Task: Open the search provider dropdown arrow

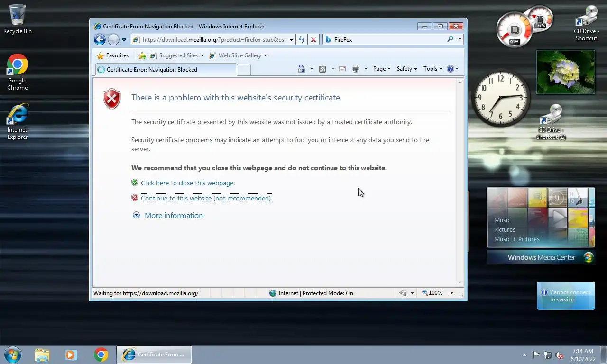Action: [460, 40]
